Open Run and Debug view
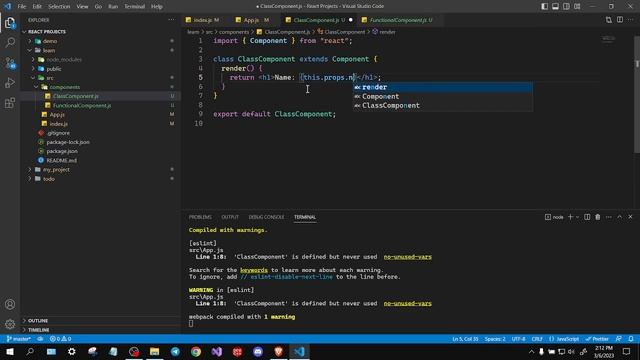 tap(10, 82)
